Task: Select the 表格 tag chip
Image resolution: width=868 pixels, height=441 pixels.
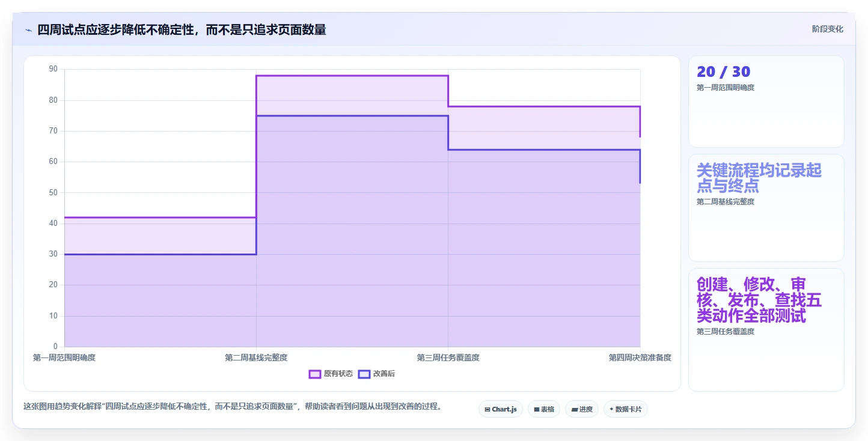Action: pyautogui.click(x=544, y=409)
